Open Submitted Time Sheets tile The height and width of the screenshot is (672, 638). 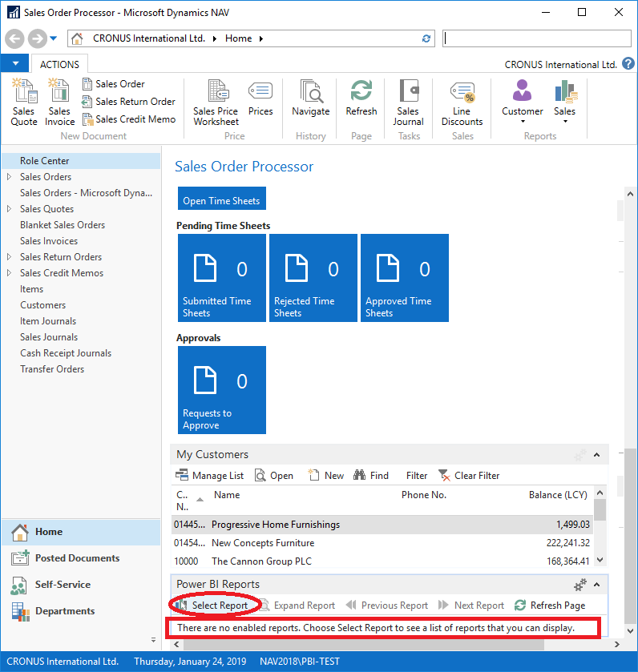(222, 278)
